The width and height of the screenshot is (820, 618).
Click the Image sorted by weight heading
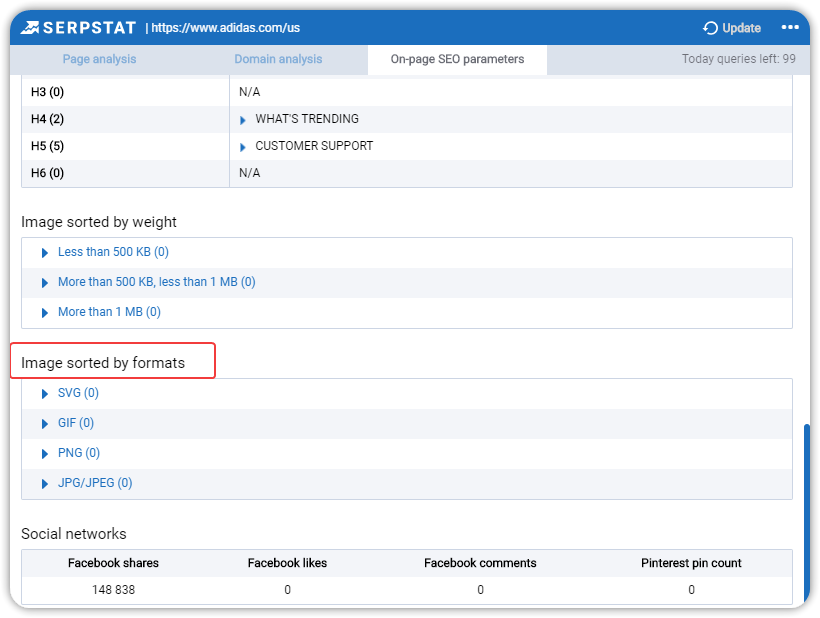99,222
